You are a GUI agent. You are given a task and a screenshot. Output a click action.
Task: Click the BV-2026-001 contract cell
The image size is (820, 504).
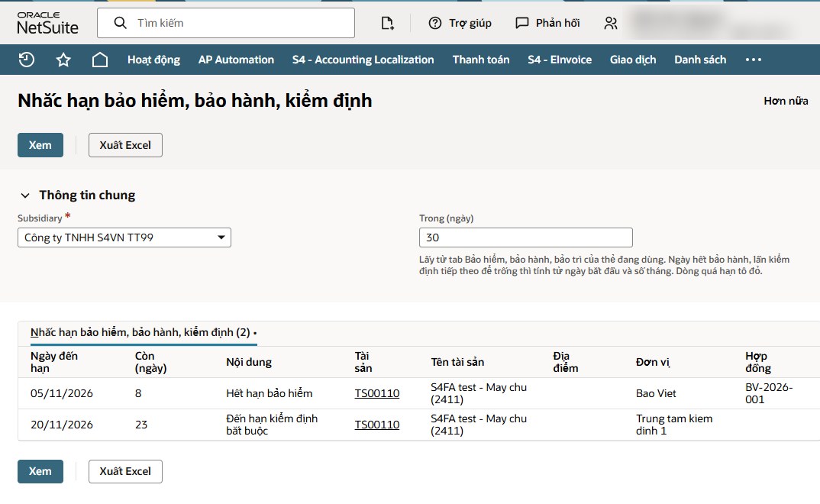(769, 393)
